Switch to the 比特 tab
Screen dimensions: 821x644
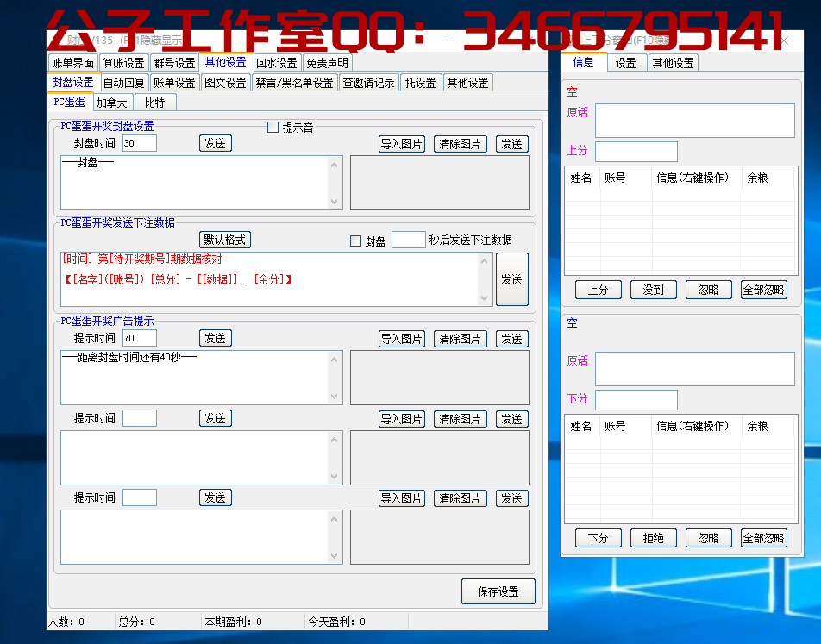(155, 103)
